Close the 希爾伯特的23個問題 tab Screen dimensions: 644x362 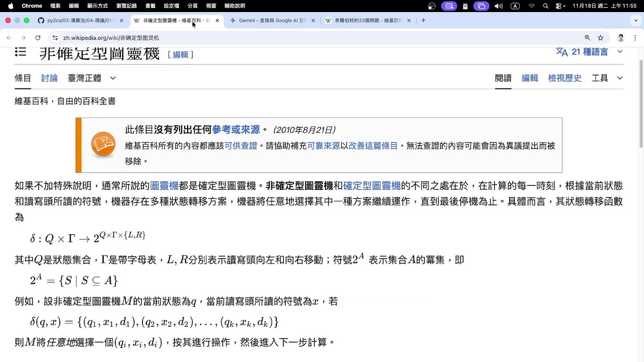tap(409, 21)
